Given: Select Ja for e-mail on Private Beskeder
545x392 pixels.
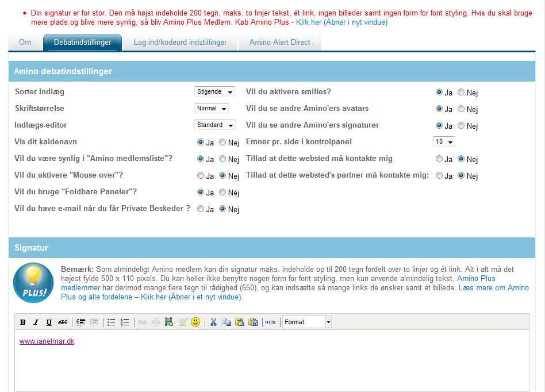Looking at the screenshot, I should click(x=201, y=209).
